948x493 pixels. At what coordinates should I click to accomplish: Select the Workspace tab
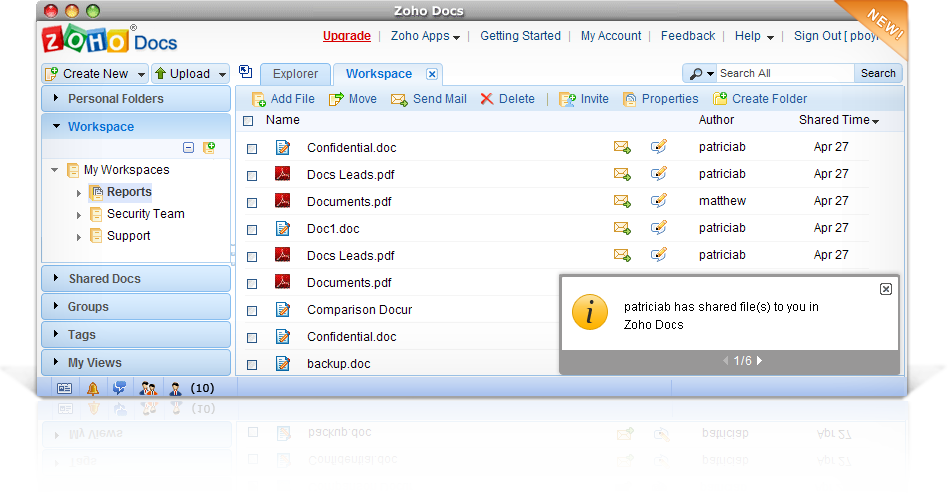coord(379,74)
